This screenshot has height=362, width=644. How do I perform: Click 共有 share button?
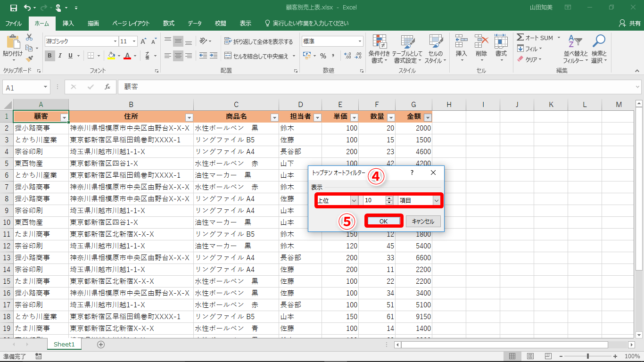point(630,24)
